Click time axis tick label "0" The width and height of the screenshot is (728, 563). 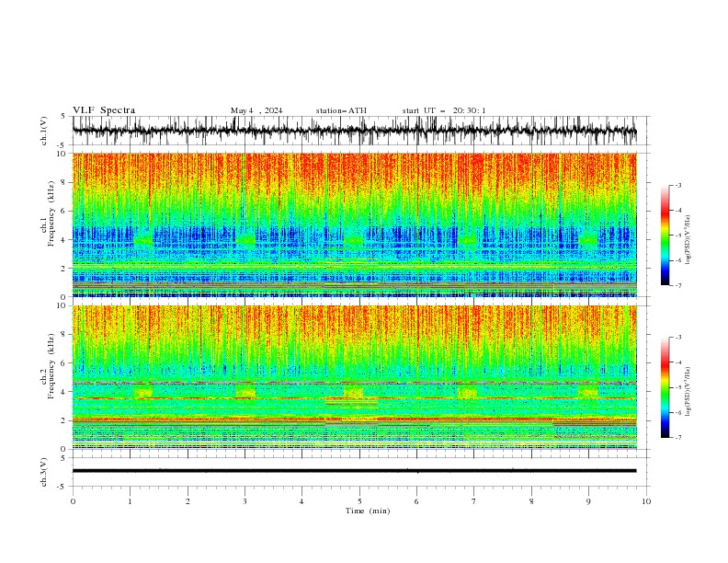(x=73, y=501)
